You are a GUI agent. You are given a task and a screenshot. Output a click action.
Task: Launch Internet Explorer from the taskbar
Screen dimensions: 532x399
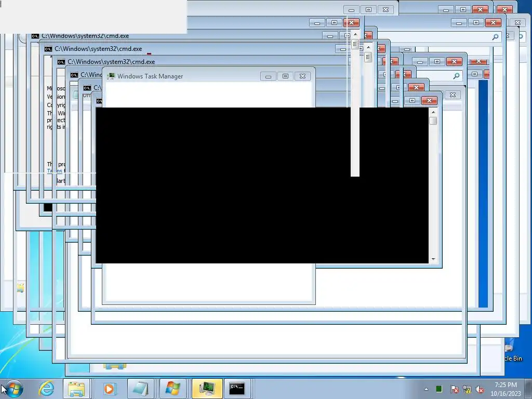click(46, 389)
